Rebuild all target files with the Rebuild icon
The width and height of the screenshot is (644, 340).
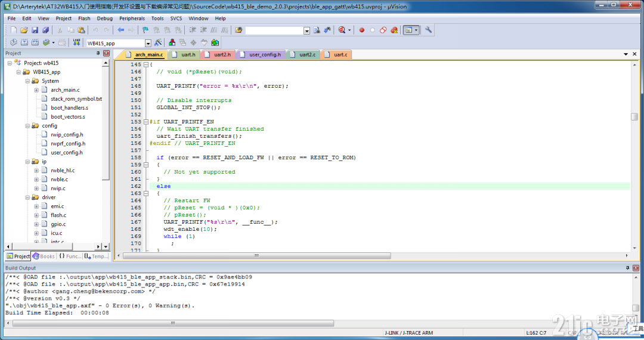[x=35, y=42]
